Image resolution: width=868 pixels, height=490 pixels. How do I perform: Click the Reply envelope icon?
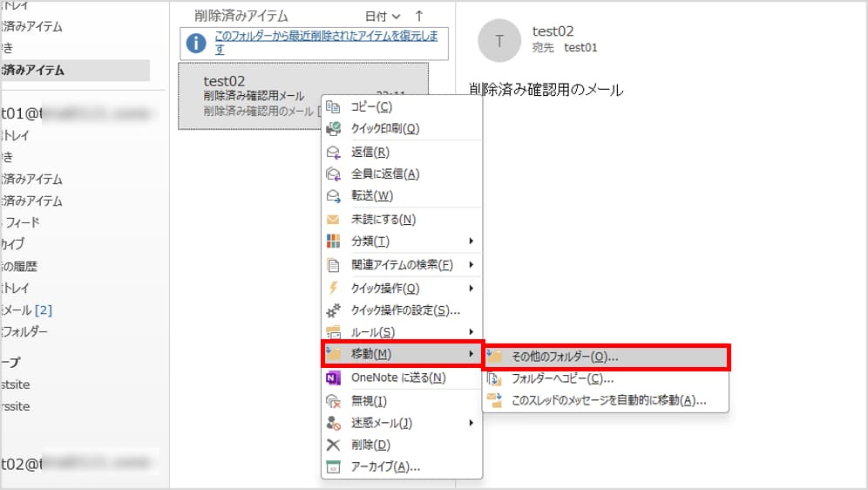pos(332,152)
